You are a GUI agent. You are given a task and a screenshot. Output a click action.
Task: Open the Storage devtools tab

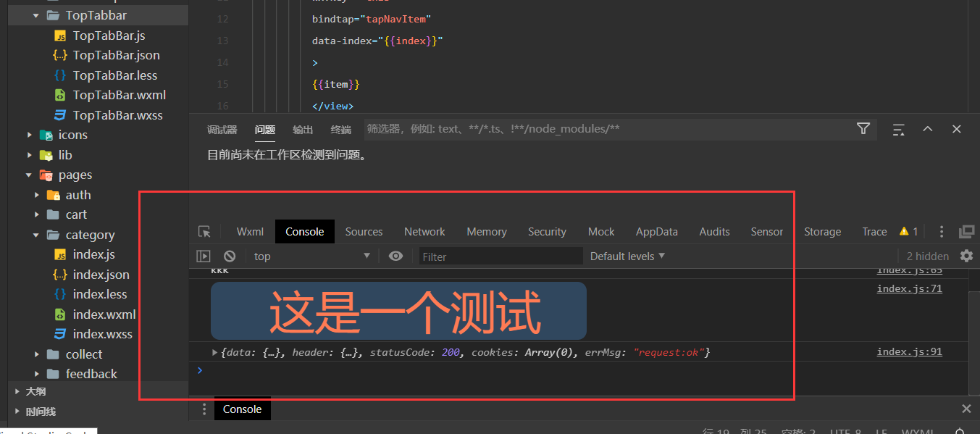(x=822, y=232)
